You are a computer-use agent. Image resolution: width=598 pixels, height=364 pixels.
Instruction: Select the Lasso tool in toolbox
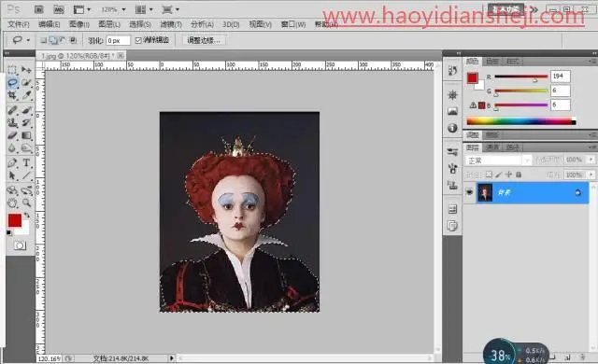pos(12,83)
